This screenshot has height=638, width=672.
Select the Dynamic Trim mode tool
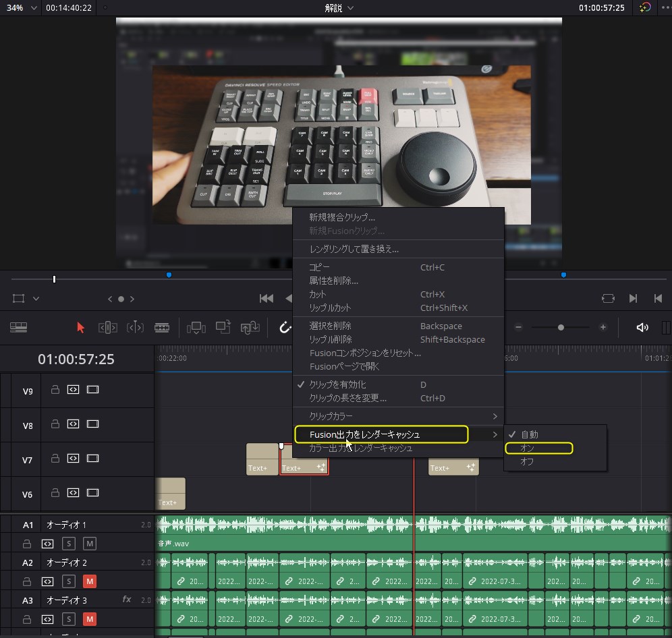[x=135, y=328]
